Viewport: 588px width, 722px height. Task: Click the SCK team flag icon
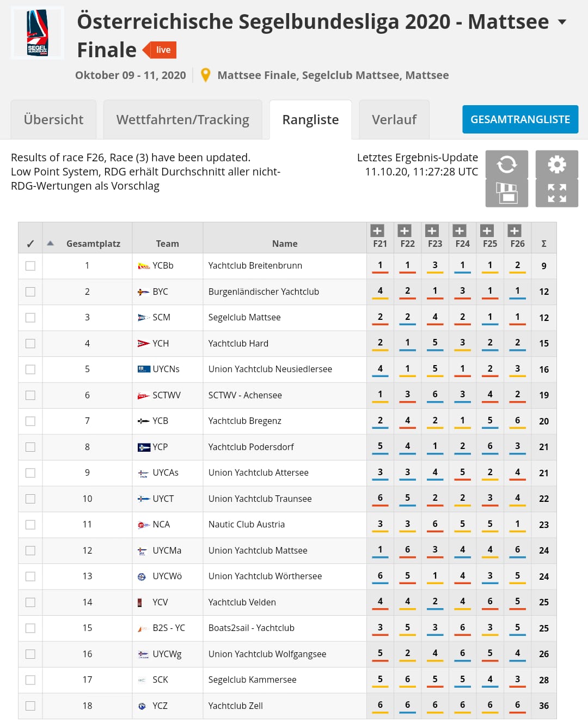point(142,680)
